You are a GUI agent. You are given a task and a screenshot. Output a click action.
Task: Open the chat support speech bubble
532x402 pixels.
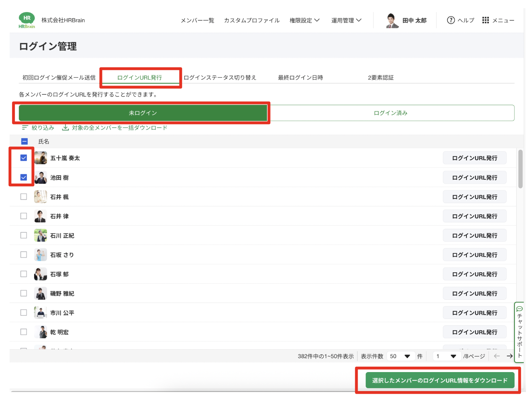pyautogui.click(x=520, y=309)
